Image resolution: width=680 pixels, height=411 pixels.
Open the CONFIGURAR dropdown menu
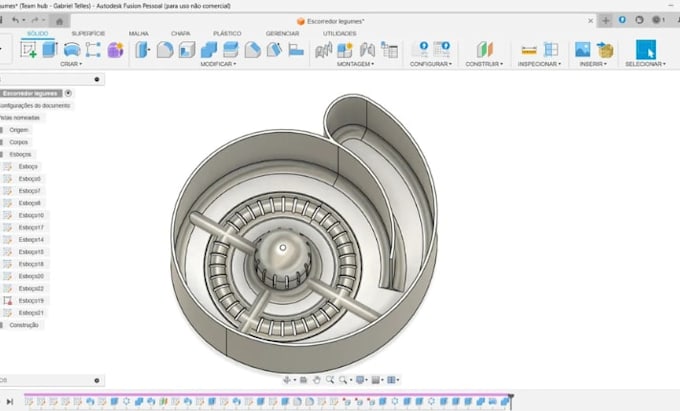pyautogui.click(x=431, y=64)
